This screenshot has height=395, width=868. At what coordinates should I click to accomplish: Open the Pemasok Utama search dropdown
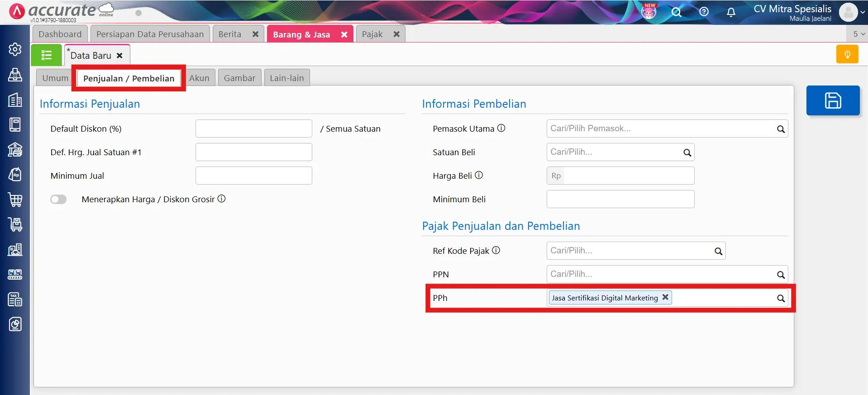(x=780, y=129)
